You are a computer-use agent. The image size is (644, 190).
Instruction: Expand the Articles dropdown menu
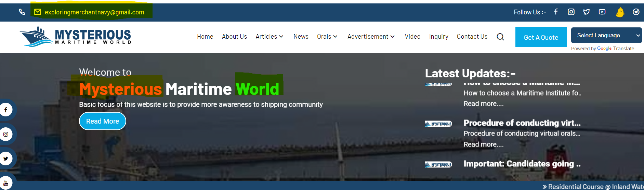(270, 37)
